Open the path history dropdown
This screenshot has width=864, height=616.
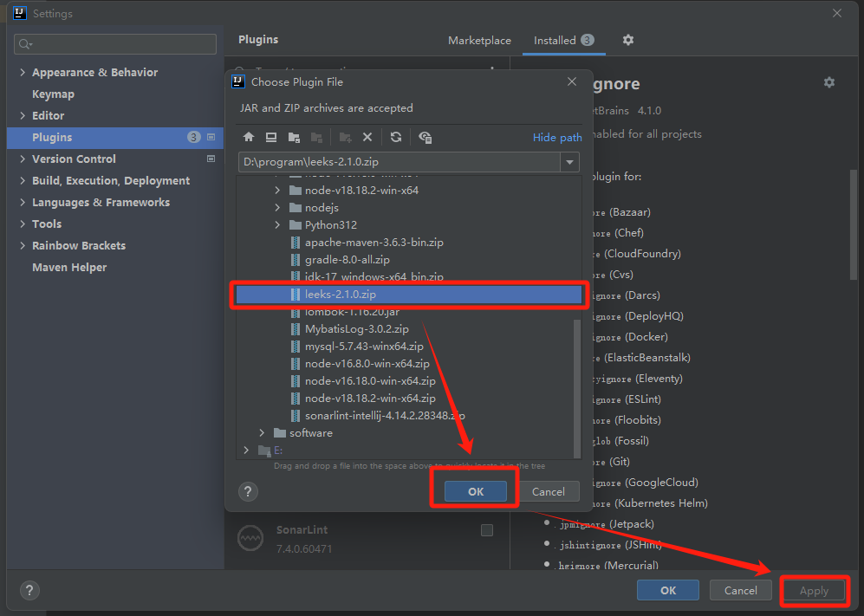click(569, 162)
